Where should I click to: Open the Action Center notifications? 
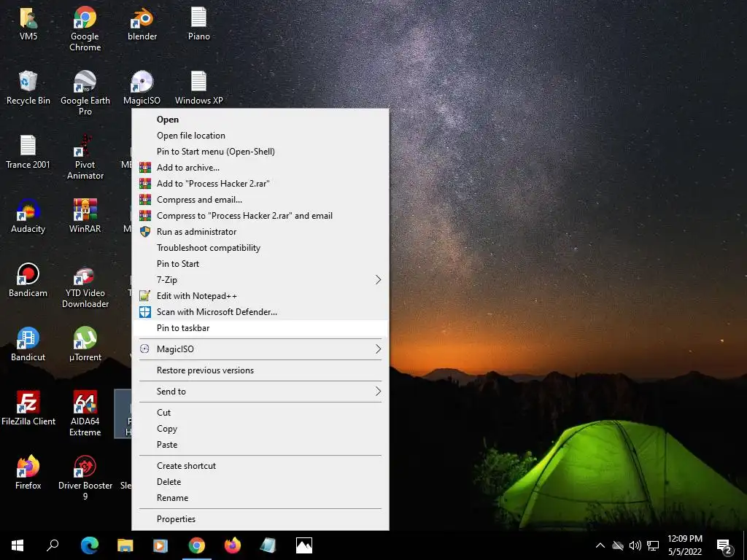[724, 545]
